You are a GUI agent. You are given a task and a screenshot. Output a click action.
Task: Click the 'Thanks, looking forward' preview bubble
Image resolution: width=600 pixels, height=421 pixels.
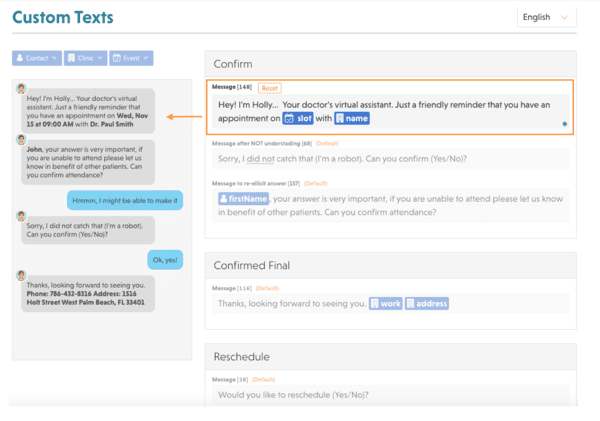click(x=88, y=294)
